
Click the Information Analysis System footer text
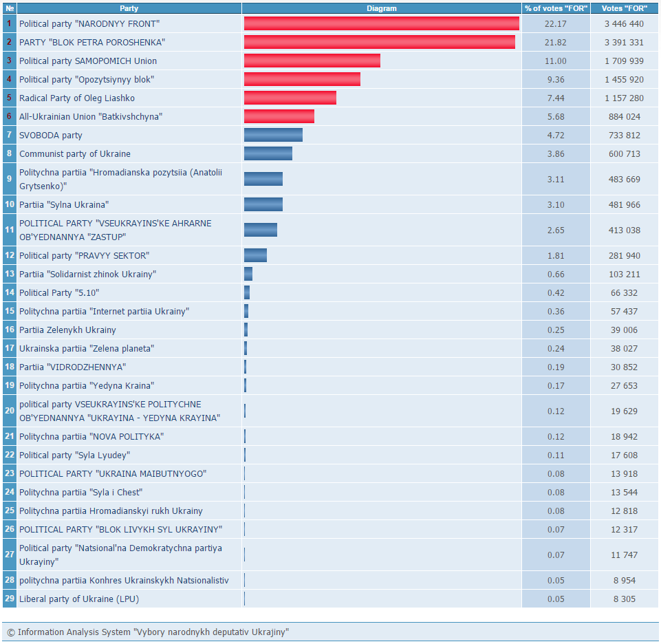coord(148,632)
